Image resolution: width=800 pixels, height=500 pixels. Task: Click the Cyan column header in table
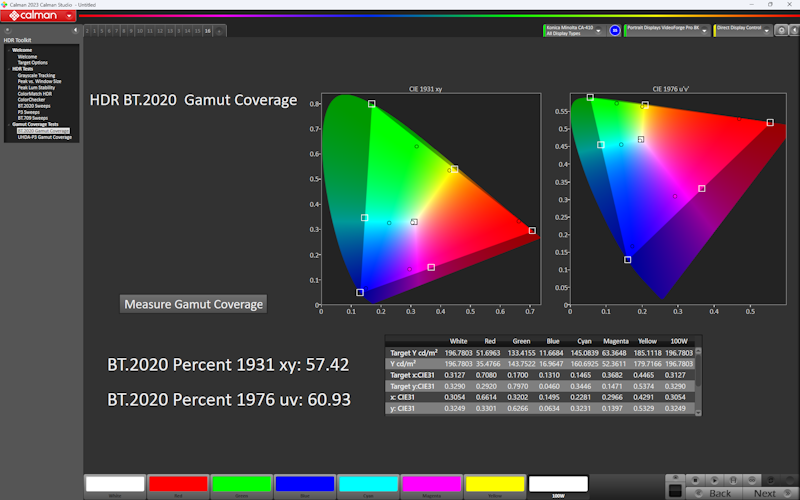point(584,341)
